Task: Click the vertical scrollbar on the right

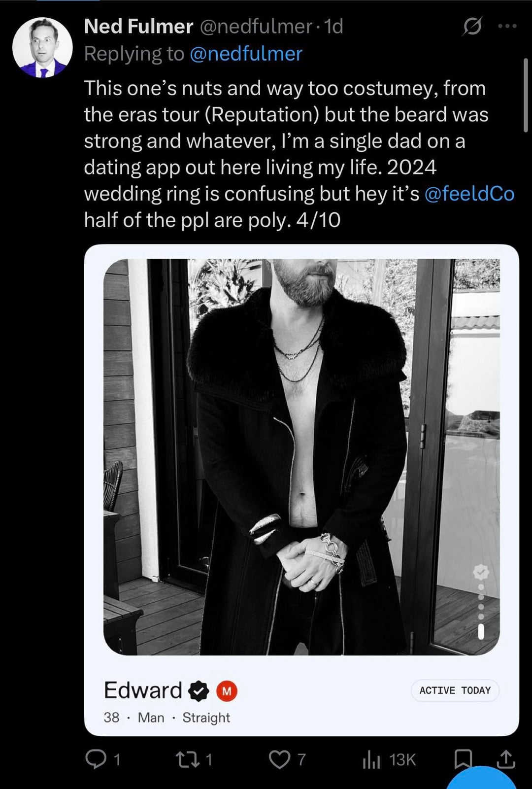Action: coord(526,95)
